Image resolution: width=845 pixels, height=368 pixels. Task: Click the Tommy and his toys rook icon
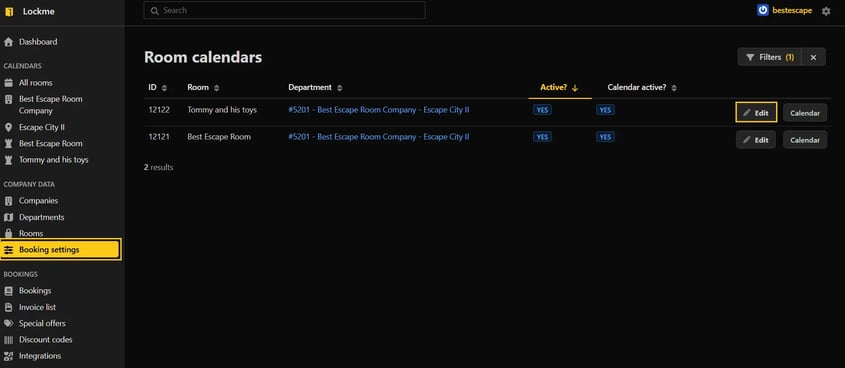coord(8,160)
